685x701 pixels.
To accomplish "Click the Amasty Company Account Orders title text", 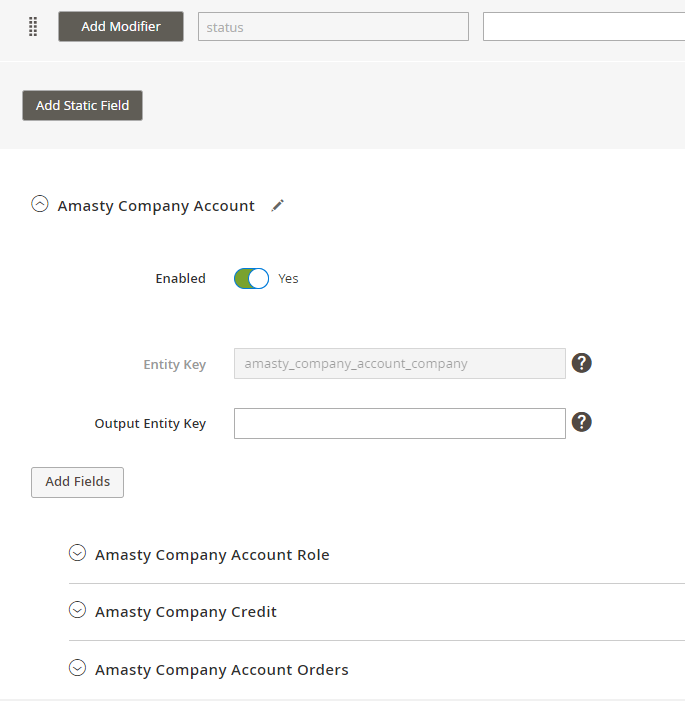I will pyautogui.click(x=222, y=670).
